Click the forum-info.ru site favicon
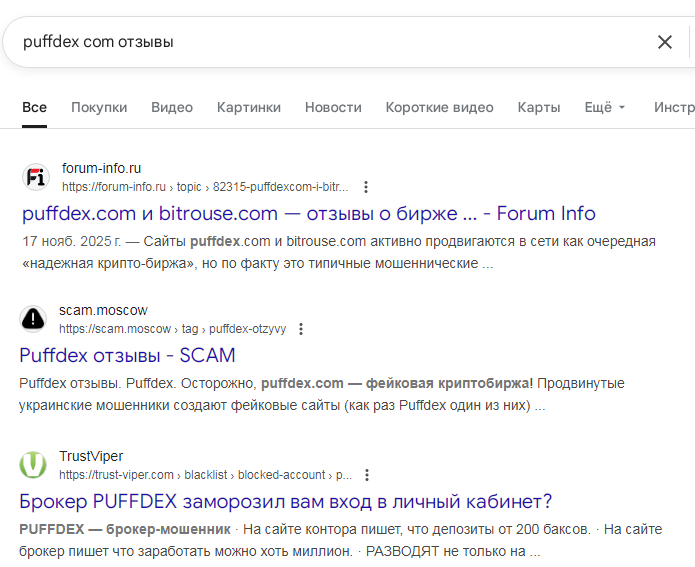Viewport: 695px width, 567px height. [35, 177]
